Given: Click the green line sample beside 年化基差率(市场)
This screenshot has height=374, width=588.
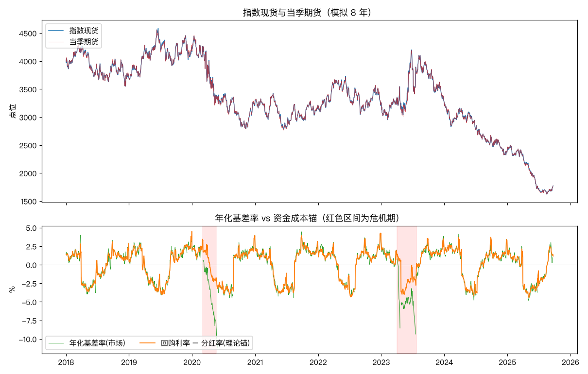Looking at the screenshot, I should click(x=55, y=343).
